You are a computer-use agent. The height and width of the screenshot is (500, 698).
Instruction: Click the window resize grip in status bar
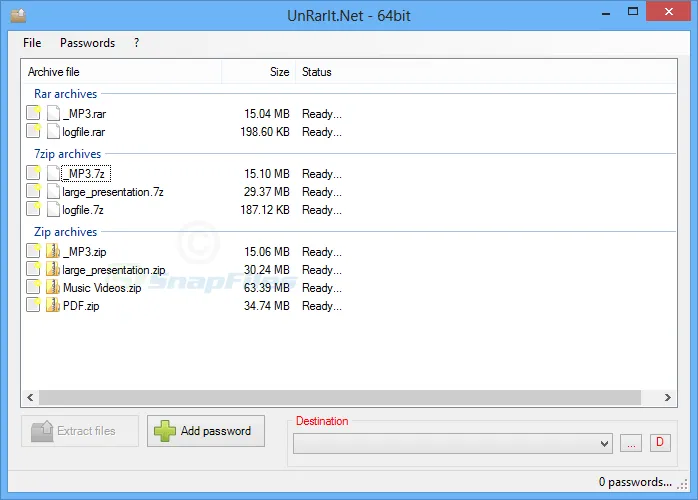pos(682,484)
